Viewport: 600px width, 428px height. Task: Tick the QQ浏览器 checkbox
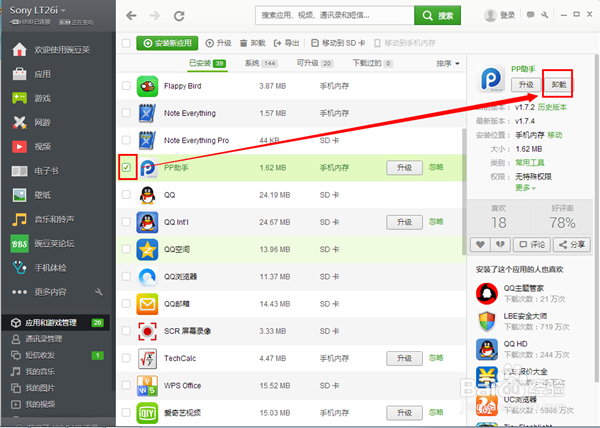(126, 276)
